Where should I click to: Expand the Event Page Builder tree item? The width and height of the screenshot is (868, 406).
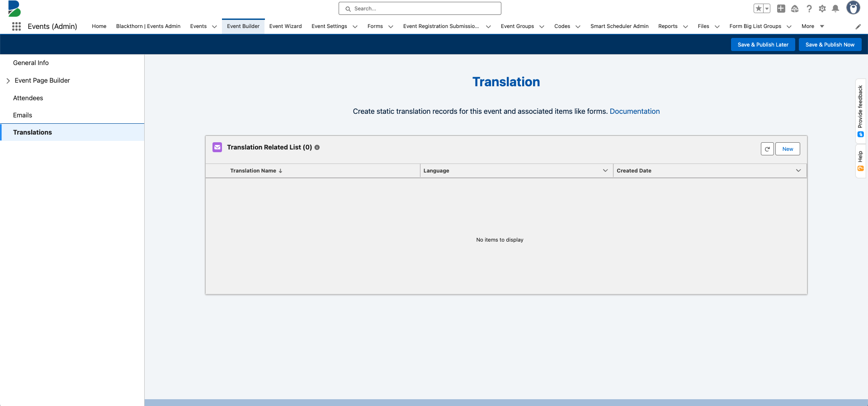pos(8,81)
